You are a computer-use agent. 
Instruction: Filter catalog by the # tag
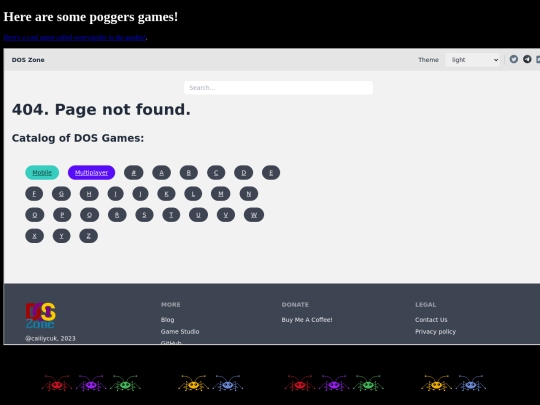[134, 173]
